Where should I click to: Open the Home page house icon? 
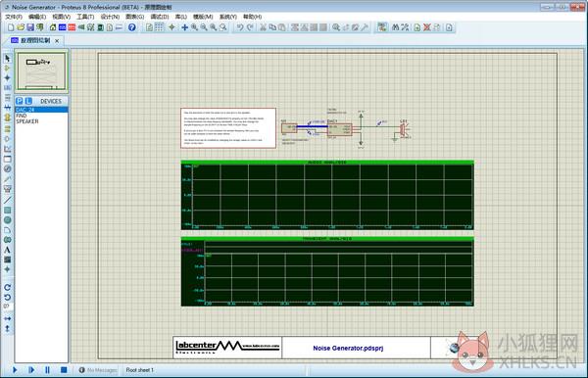tap(53, 27)
